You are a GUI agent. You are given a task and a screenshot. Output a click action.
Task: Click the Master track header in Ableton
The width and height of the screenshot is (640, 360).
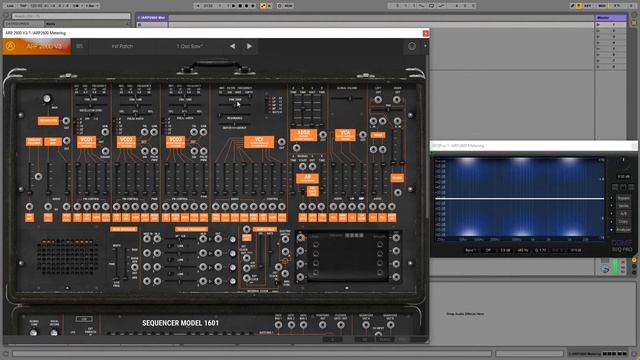tap(611, 18)
